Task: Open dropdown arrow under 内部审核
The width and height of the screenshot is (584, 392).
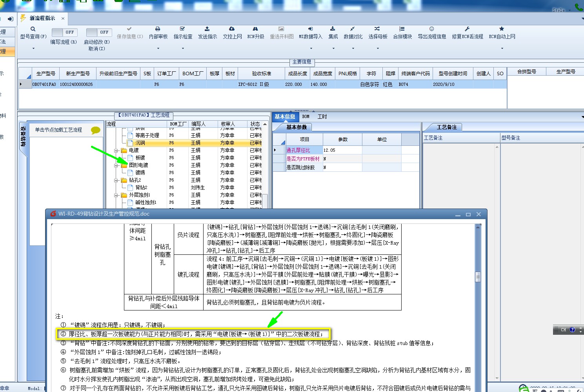Action: [158, 49]
